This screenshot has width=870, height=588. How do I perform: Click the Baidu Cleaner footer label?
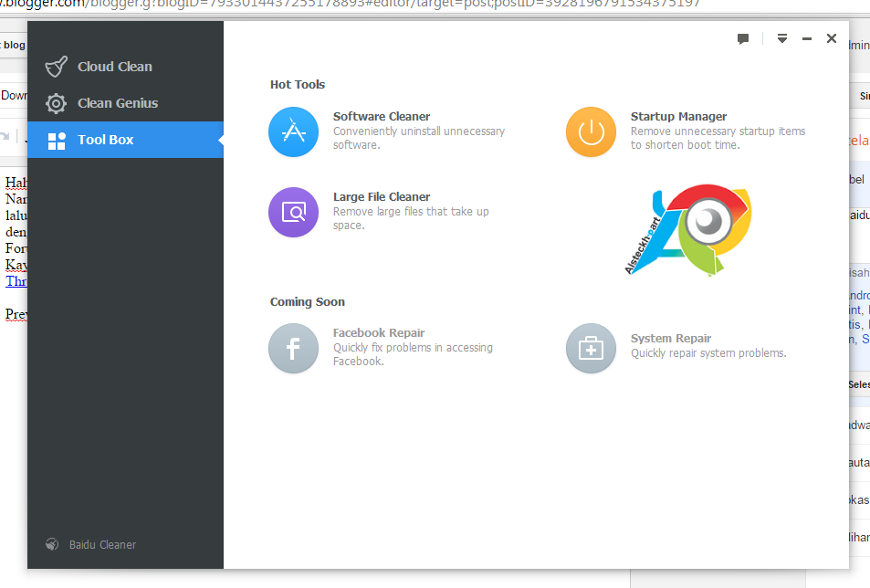click(x=102, y=545)
